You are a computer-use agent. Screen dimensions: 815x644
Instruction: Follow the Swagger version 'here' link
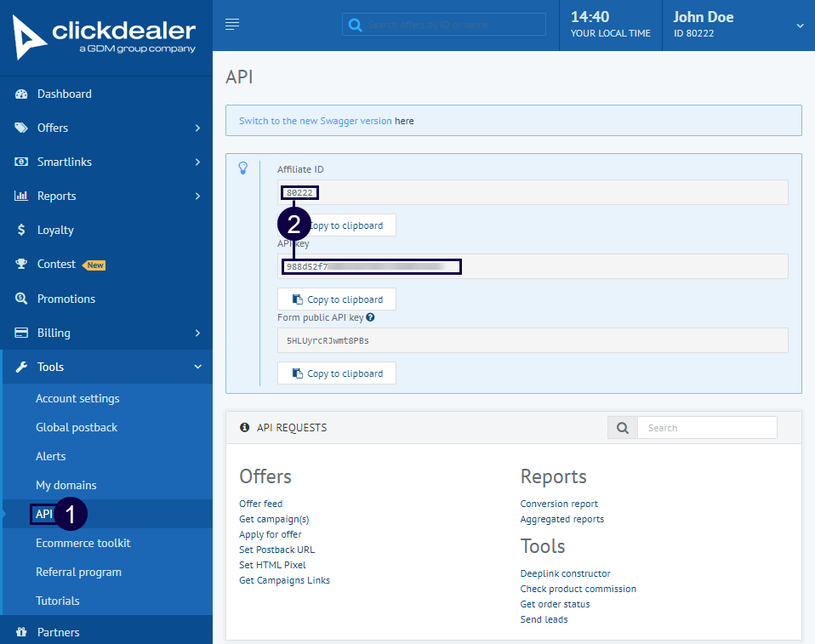coord(403,120)
